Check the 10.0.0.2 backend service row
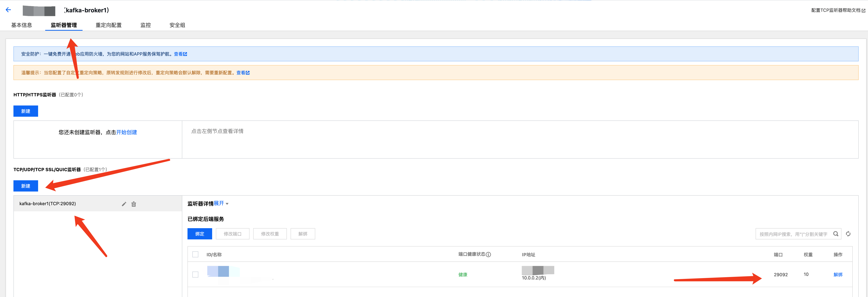Viewport: 868px width, 297px height. click(196, 274)
